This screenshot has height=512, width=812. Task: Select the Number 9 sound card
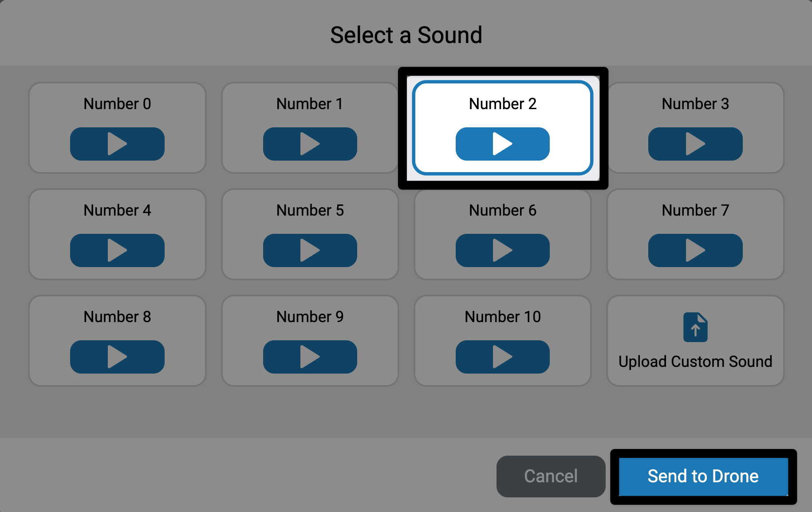pyautogui.click(x=310, y=316)
